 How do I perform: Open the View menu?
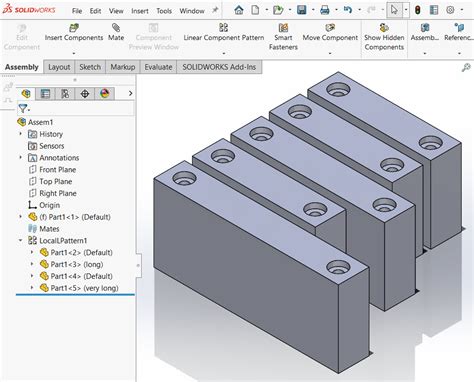[x=116, y=11]
